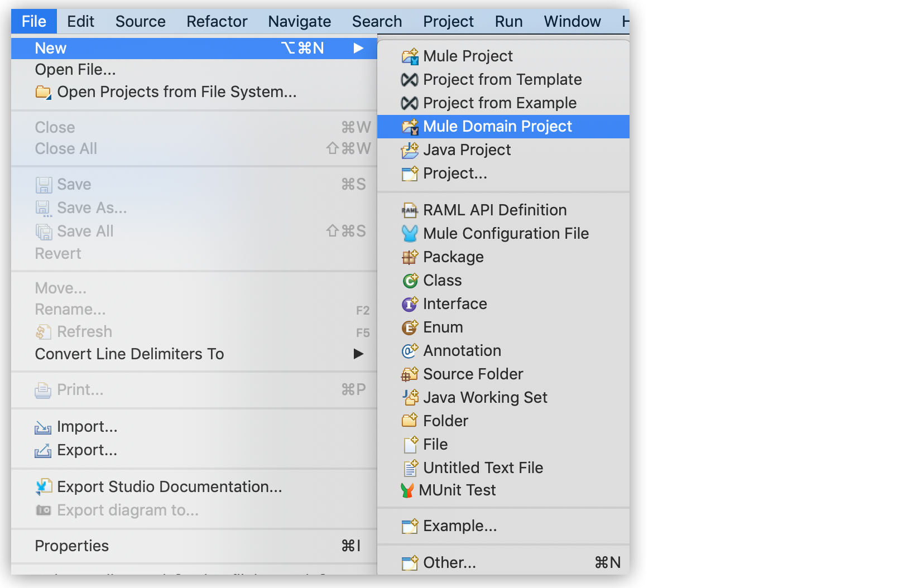Click the Source Folder icon
The image size is (903, 588).
point(411,374)
